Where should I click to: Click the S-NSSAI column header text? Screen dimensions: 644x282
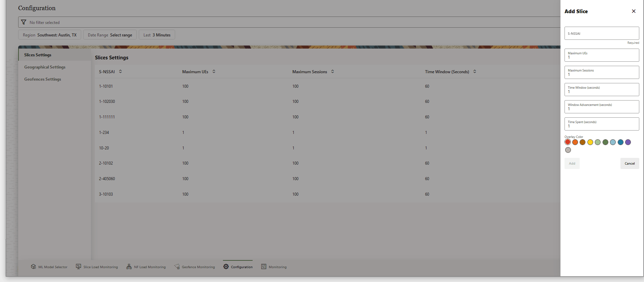pyautogui.click(x=107, y=72)
